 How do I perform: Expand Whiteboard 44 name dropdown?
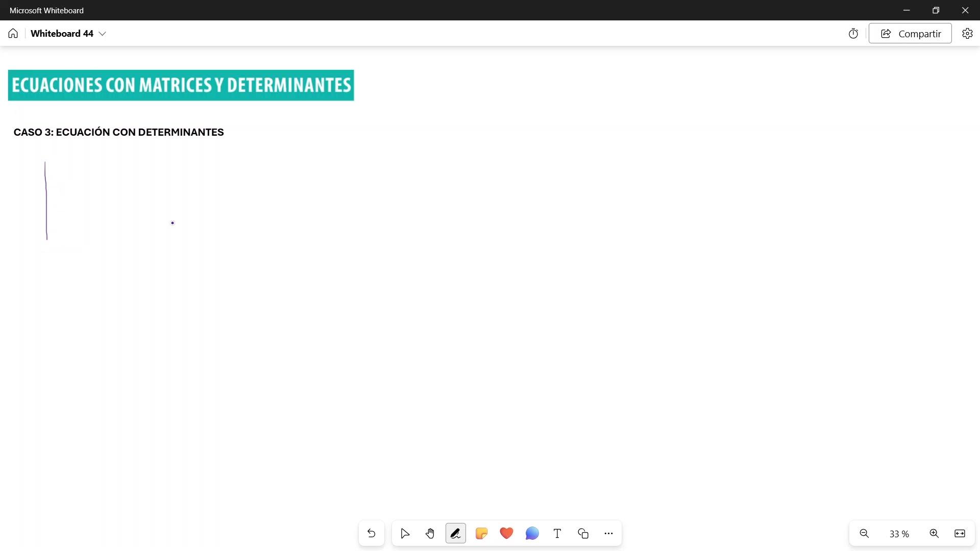(x=103, y=34)
